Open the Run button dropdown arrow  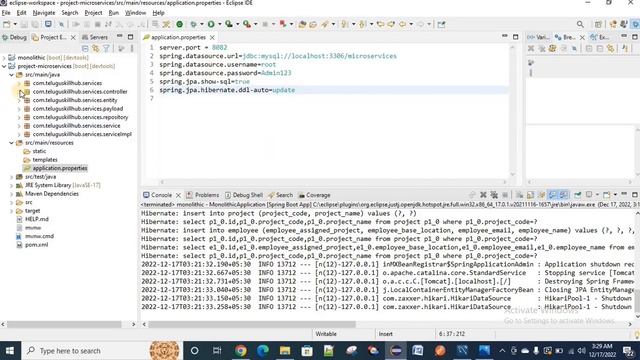pos(219,24)
